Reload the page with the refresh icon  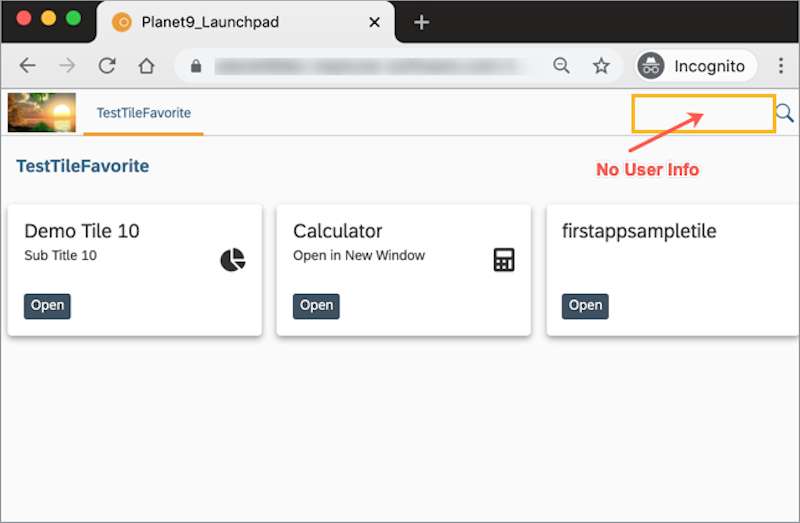click(x=106, y=66)
